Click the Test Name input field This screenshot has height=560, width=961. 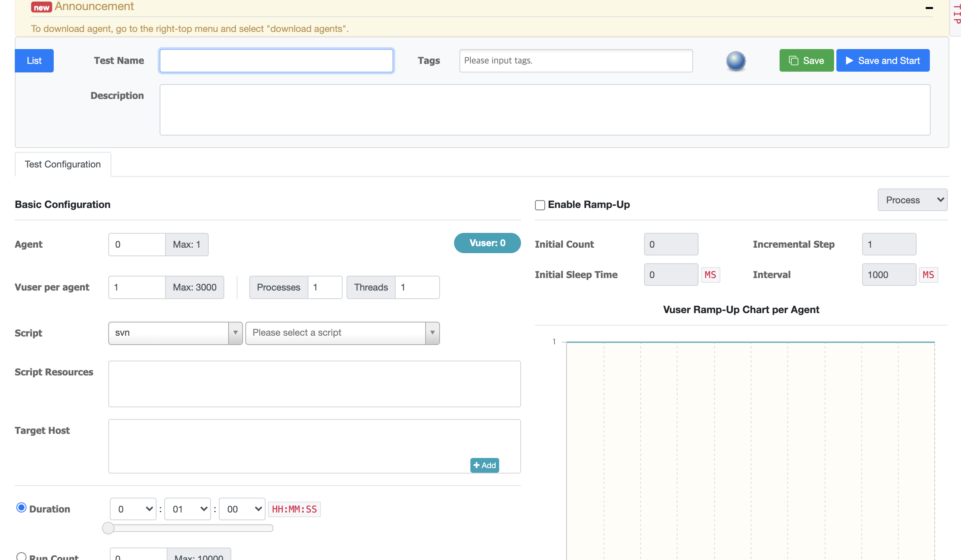click(276, 61)
